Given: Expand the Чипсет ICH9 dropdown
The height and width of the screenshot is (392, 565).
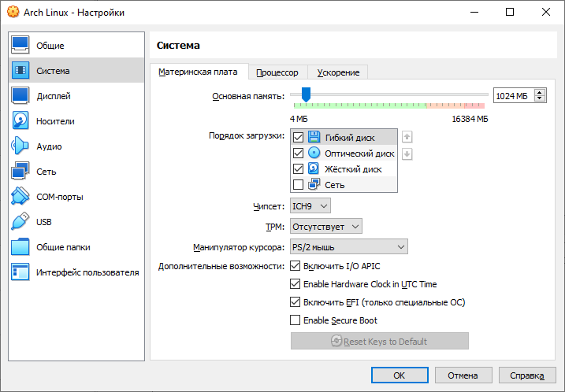Looking at the screenshot, I should click(310, 206).
